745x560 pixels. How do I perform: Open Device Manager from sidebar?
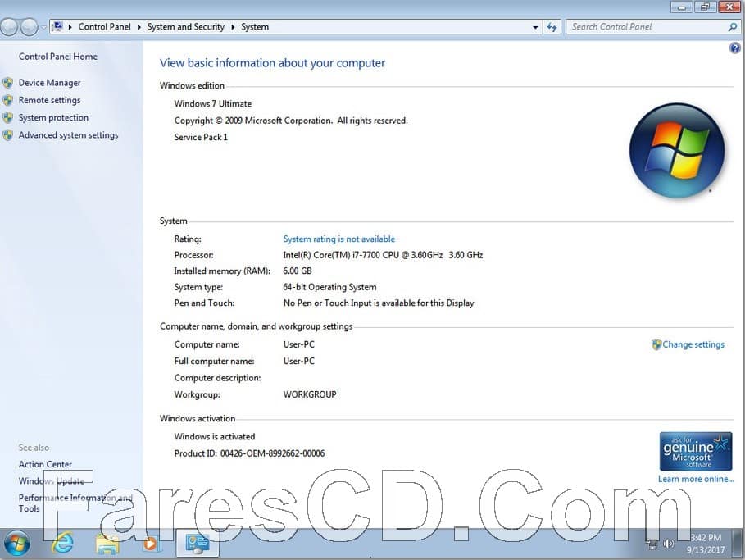49,83
